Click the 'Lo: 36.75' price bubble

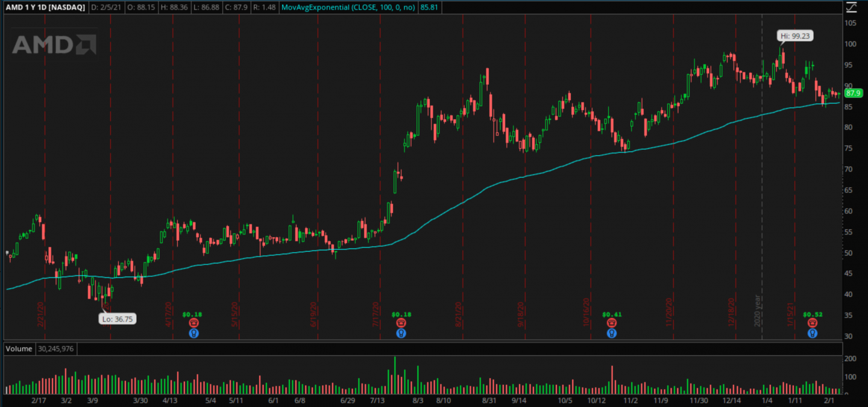click(x=118, y=319)
